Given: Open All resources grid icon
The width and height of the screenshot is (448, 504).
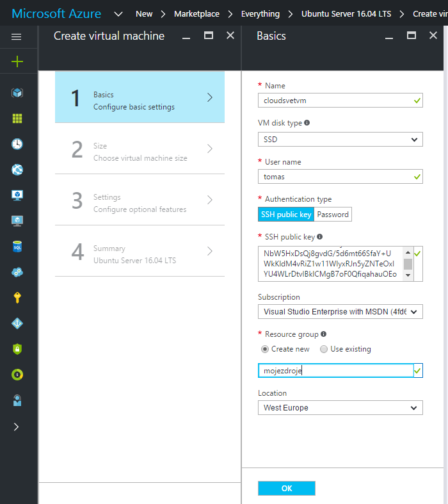Looking at the screenshot, I should [17, 118].
